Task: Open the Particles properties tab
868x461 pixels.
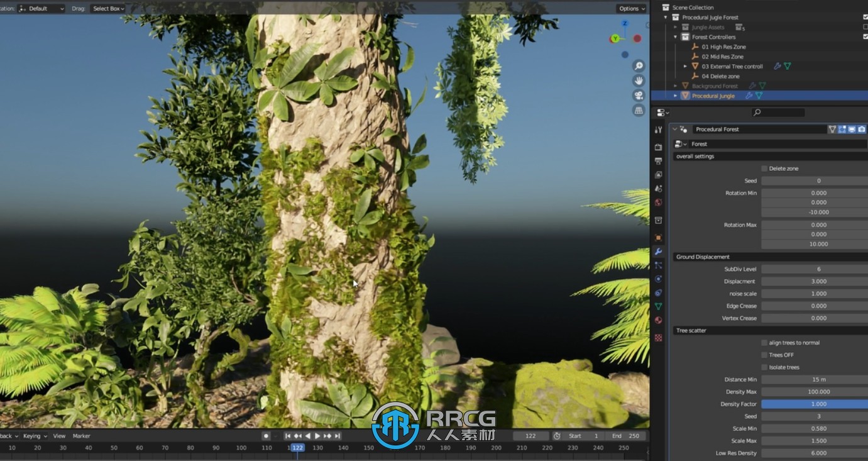Action: click(658, 265)
